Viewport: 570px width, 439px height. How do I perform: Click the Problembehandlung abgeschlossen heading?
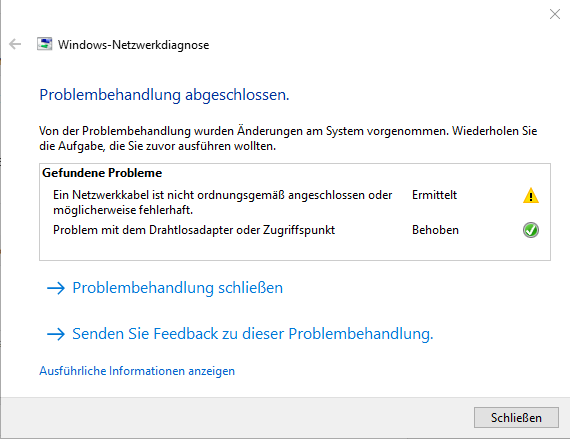pyautogui.click(x=164, y=95)
